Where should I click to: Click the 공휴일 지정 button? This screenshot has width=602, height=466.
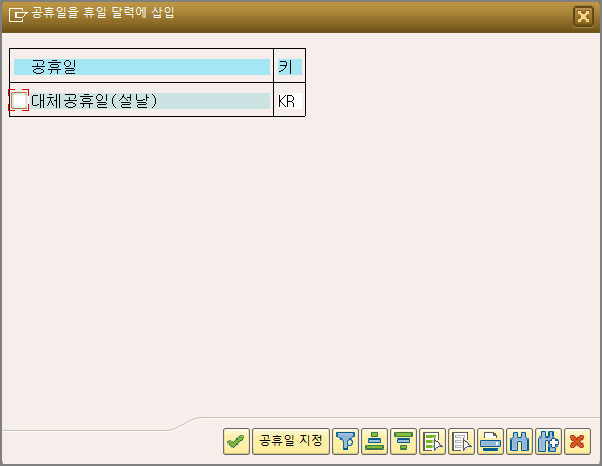291,441
